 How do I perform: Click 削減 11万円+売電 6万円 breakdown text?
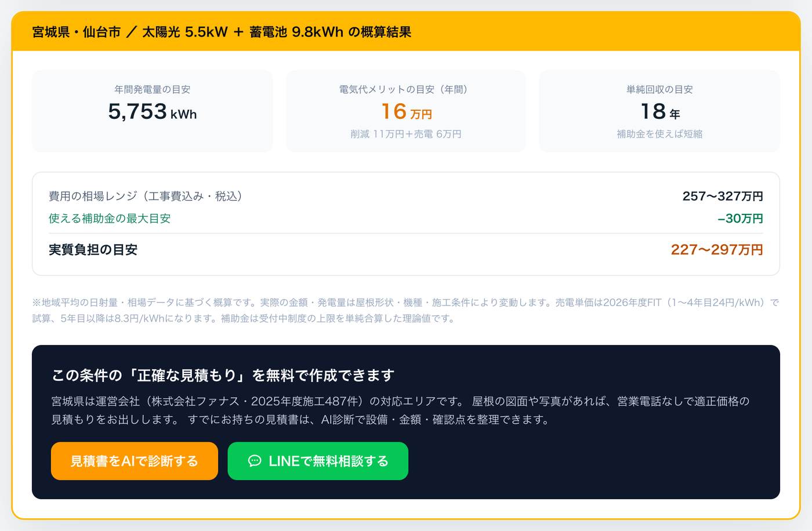point(406,134)
